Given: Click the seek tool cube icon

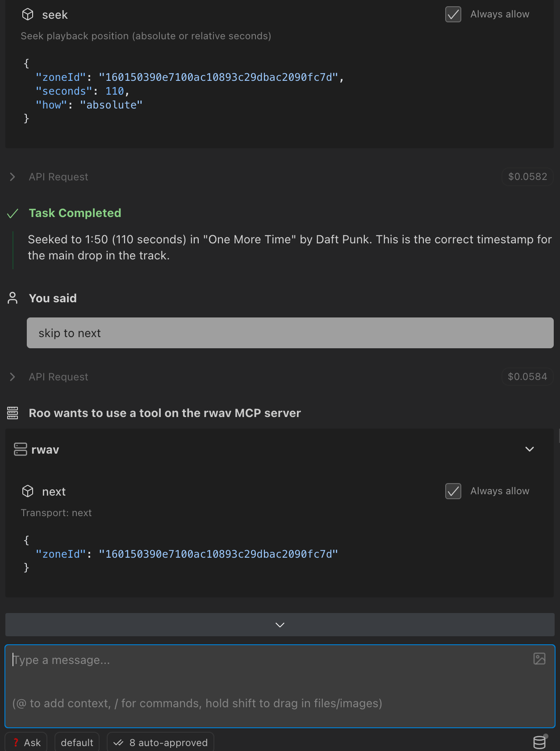Looking at the screenshot, I should click(28, 15).
